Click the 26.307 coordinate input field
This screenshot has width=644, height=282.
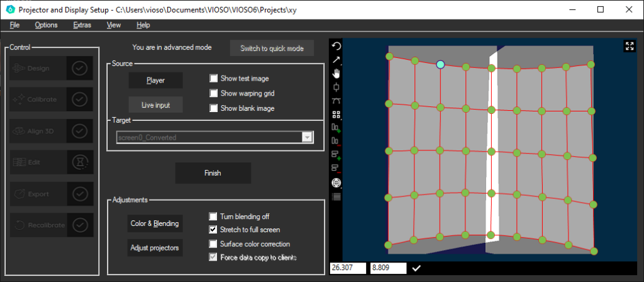click(x=348, y=268)
